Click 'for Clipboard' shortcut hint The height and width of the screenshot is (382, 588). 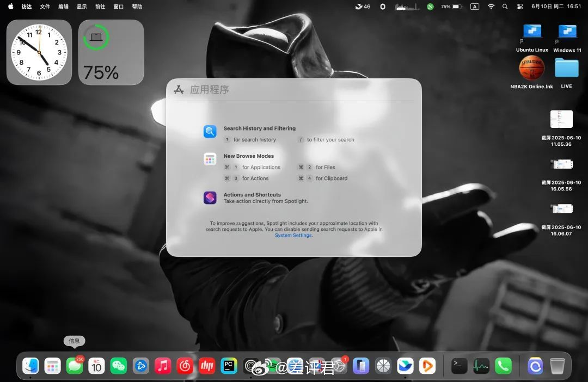click(332, 178)
